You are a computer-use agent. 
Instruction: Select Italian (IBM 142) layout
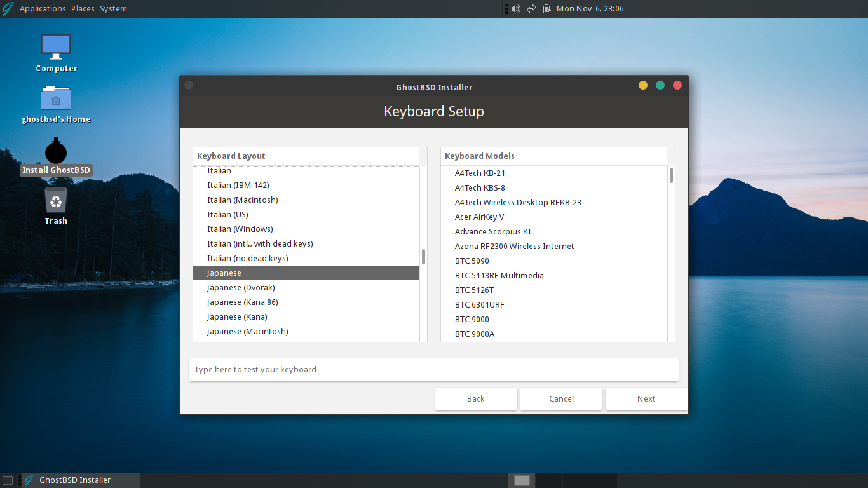(x=306, y=186)
